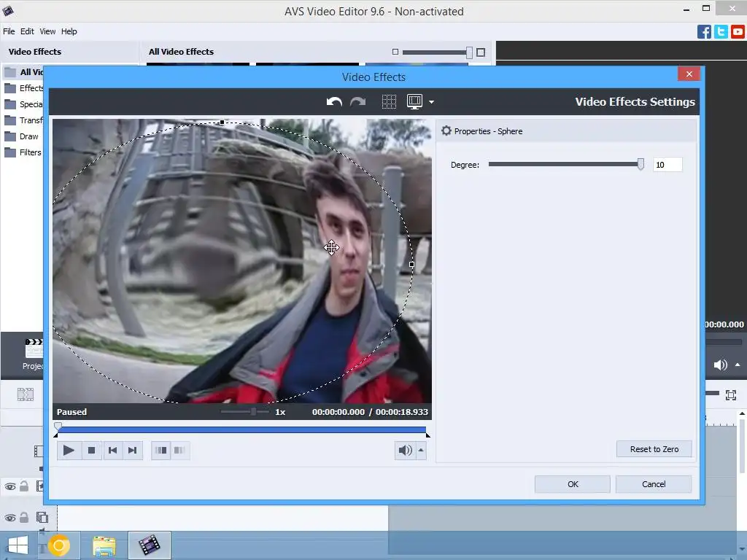The height and width of the screenshot is (560, 747).
Task: Click Cancel in Video Effects dialog
Action: point(654,484)
